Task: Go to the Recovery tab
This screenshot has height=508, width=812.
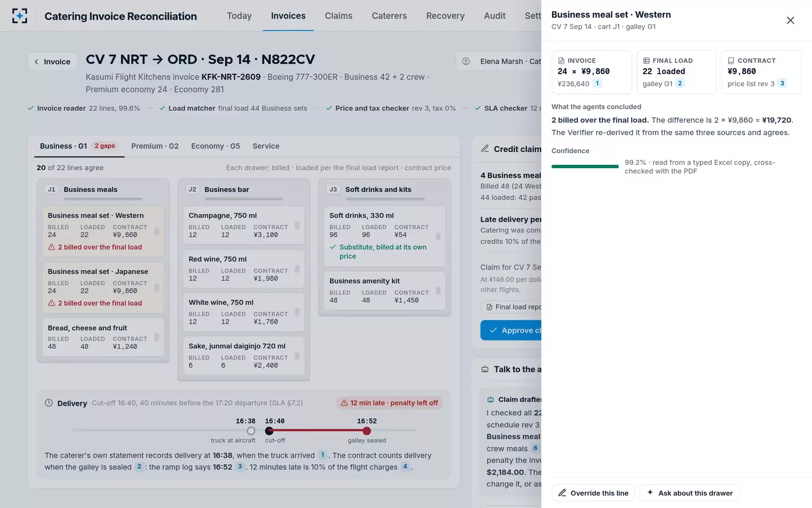Action: tap(445, 16)
